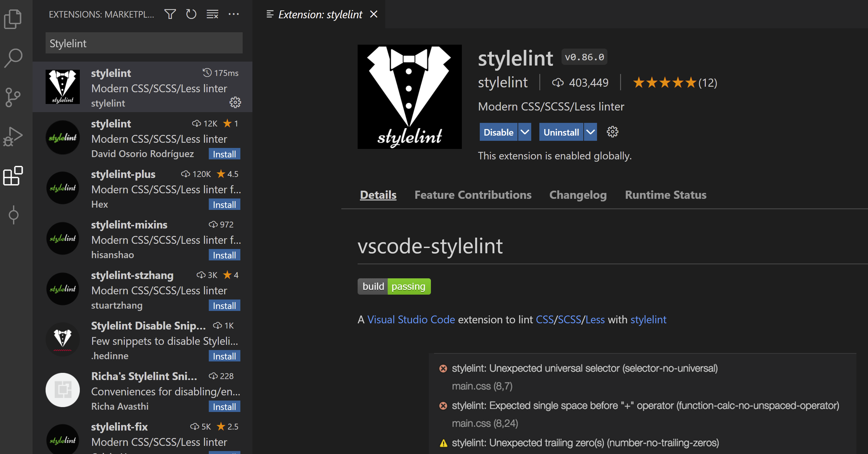Image resolution: width=868 pixels, height=454 pixels.
Task: Install stylelint-mixins by hisanshao
Action: [x=224, y=255]
